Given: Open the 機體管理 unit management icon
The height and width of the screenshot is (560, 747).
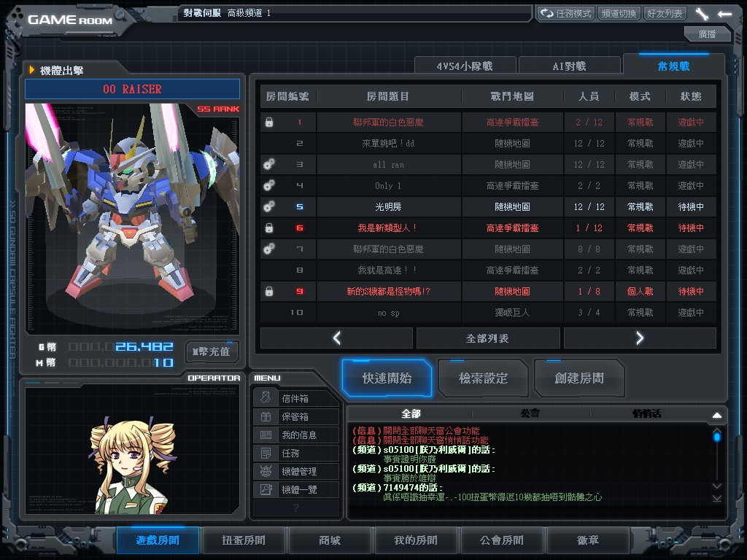Looking at the screenshot, I should (x=266, y=472).
